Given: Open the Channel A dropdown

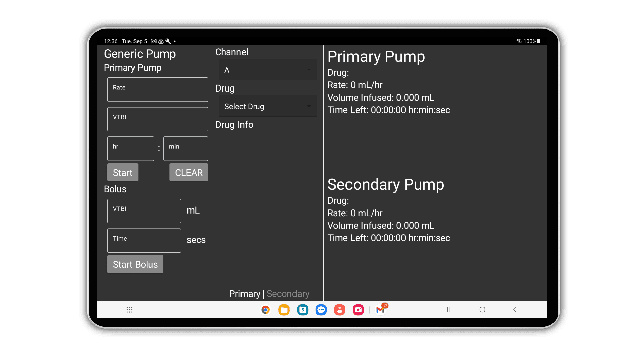Looking at the screenshot, I should 267,70.
